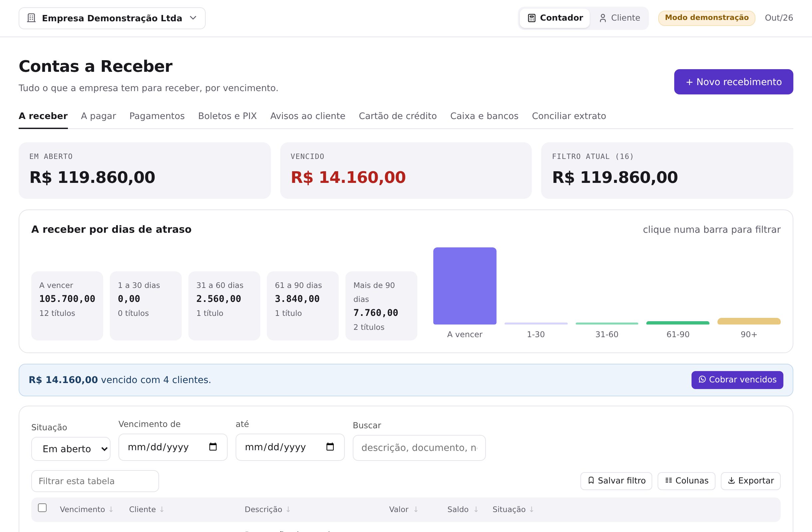Open the A receber tab
Screen dimensions: 812x532
(43, 116)
